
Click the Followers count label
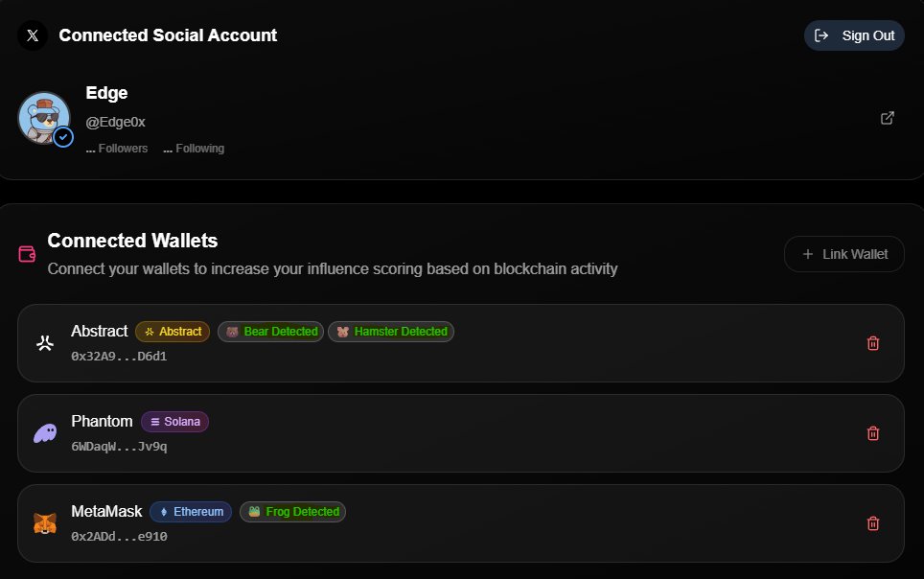click(x=117, y=149)
